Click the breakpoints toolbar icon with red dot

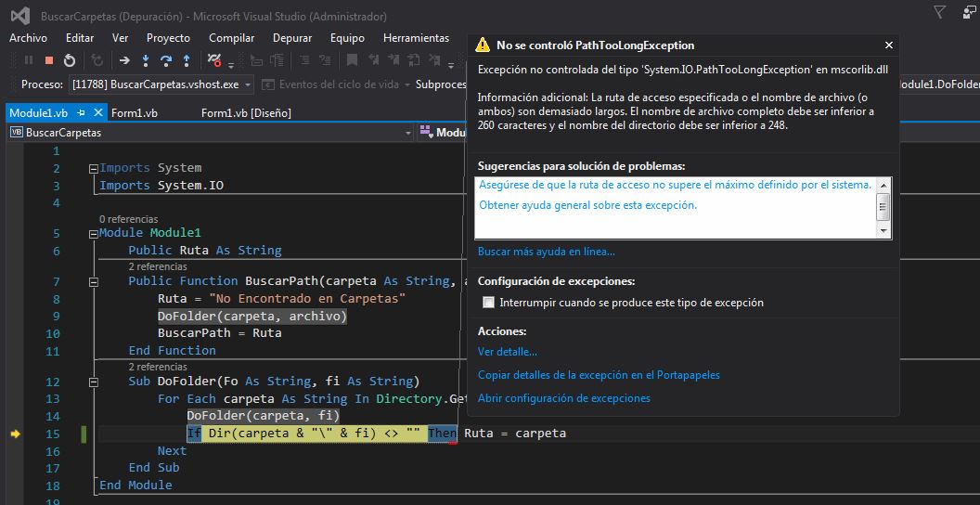coord(214,60)
